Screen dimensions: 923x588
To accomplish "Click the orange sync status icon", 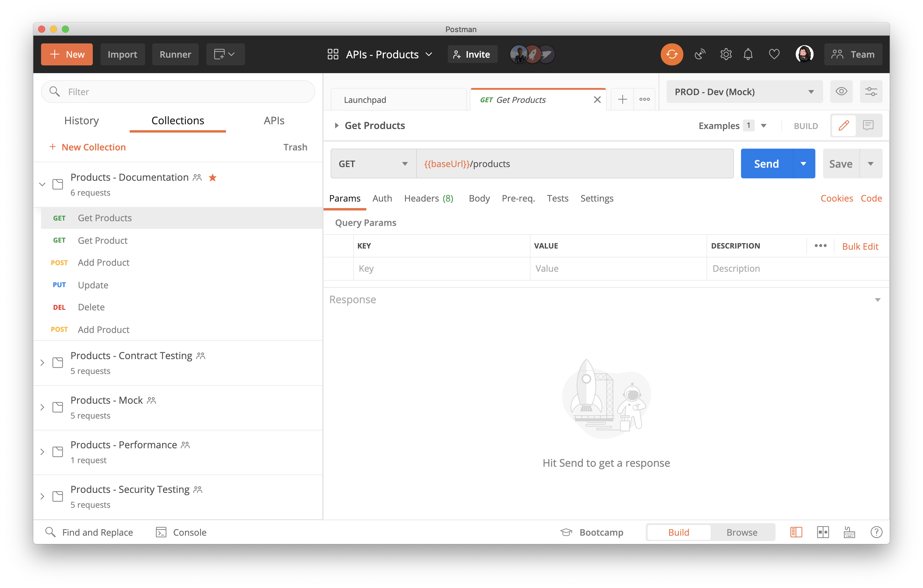I will (x=671, y=54).
